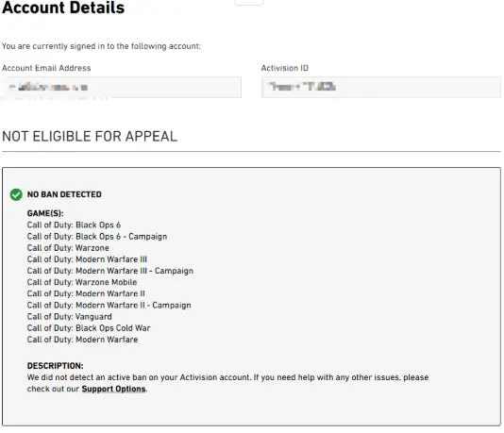Click 'Call of Duty: Black Ops 6 - Campaign'

click(x=97, y=237)
